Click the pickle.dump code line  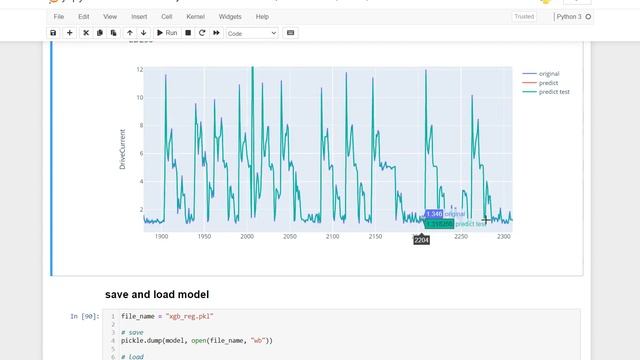(197, 340)
